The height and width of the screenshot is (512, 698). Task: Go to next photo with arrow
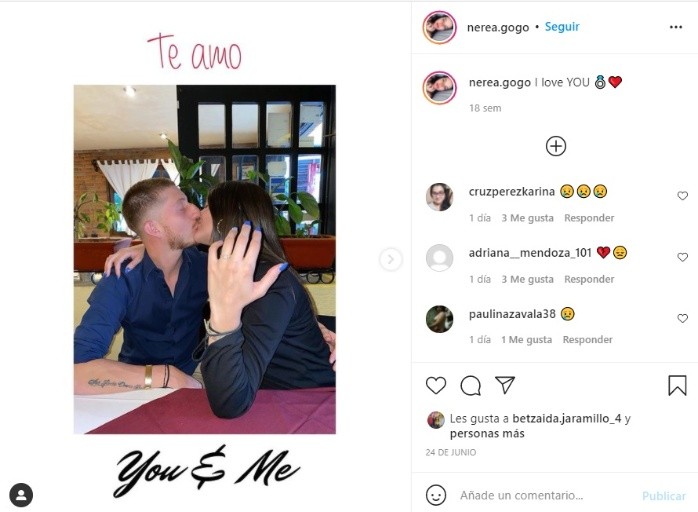click(x=391, y=259)
